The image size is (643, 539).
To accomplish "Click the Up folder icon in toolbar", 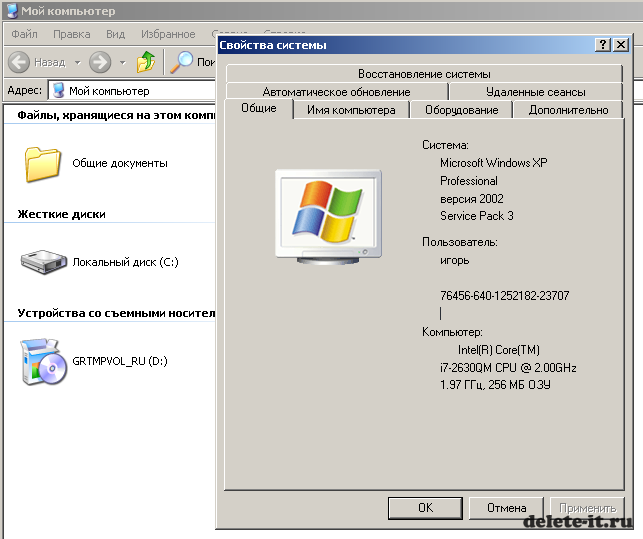I will tap(146, 62).
